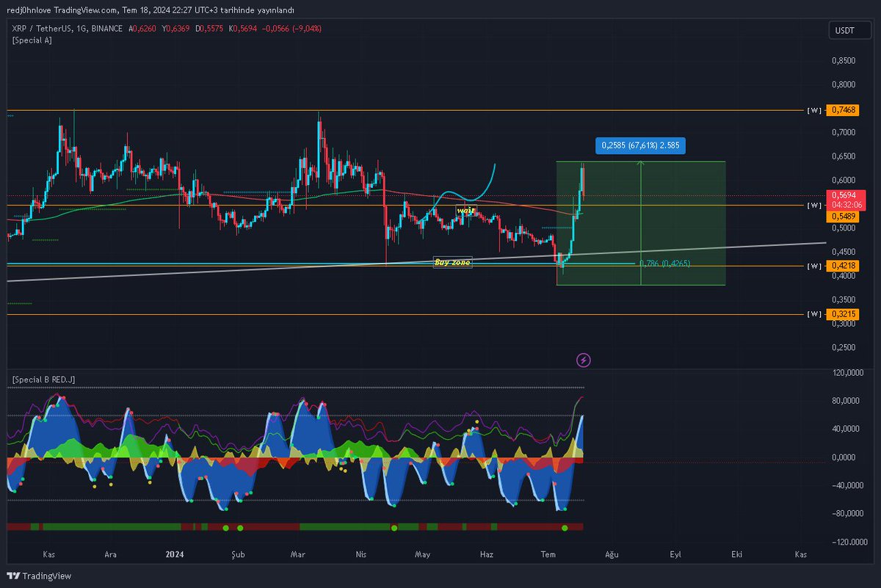Click the Eki month label on time axis
This screenshot has width=881, height=588.
coord(736,556)
